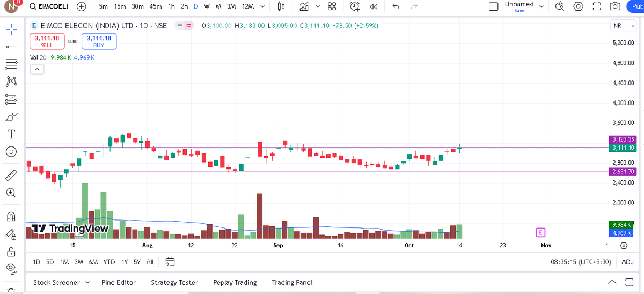The width and height of the screenshot is (644, 294).
Task: Toggle magnet mode
Action: 11,216
